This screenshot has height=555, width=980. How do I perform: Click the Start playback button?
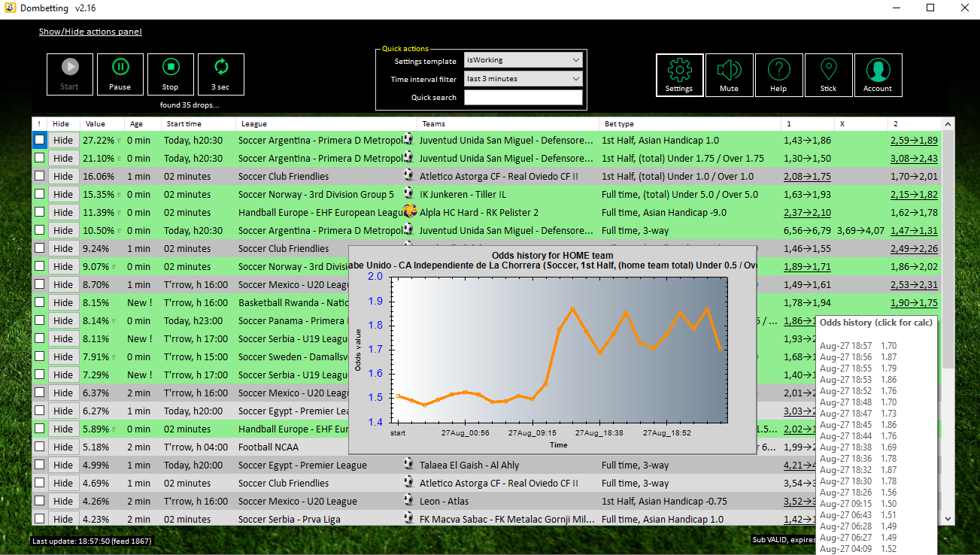(x=70, y=74)
